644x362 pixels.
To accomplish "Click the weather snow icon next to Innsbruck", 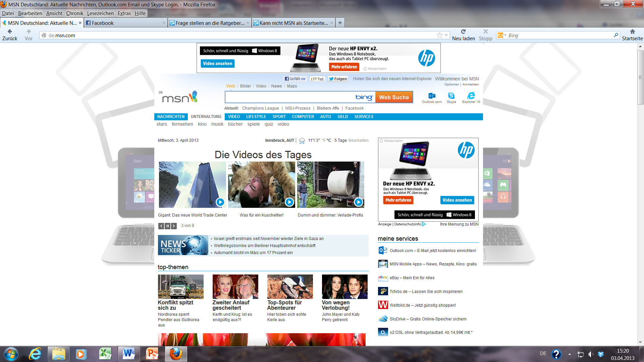I will pyautogui.click(x=302, y=140).
